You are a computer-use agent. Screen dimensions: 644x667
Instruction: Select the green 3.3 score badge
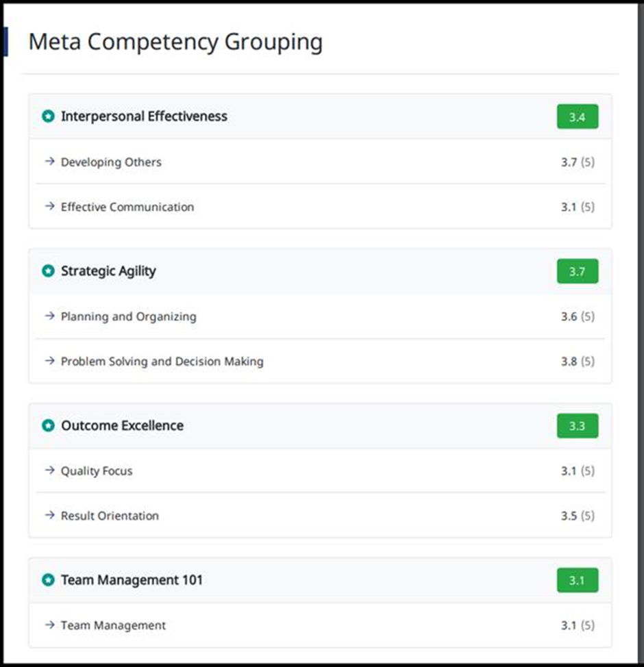[578, 426]
